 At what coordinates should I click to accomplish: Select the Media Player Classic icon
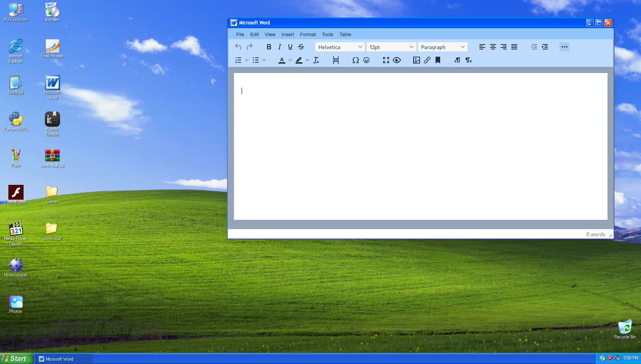tap(16, 234)
